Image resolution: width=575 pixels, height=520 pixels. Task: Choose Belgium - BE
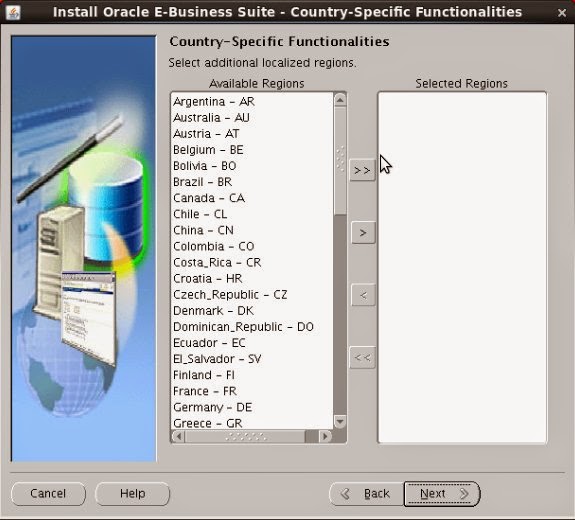tap(208, 150)
